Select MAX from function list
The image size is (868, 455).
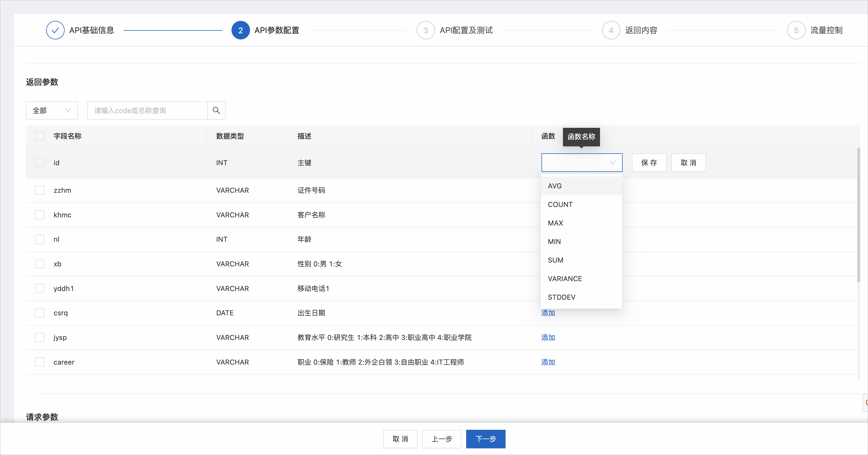coord(581,223)
